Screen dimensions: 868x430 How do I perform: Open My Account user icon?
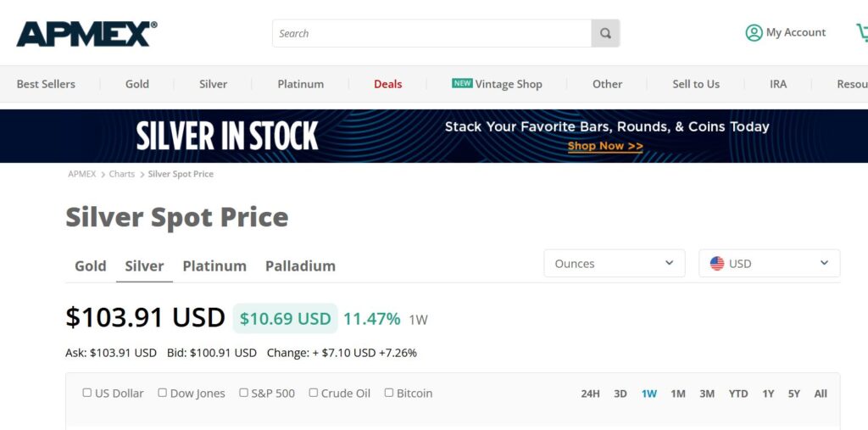coord(754,33)
